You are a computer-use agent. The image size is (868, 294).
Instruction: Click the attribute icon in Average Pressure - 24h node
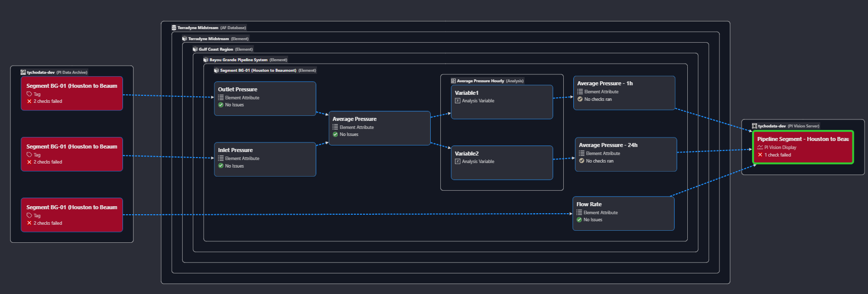[582, 154]
